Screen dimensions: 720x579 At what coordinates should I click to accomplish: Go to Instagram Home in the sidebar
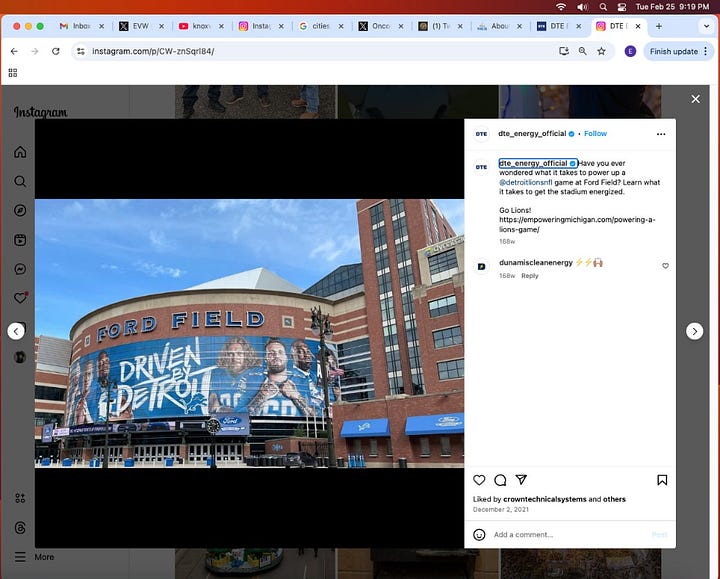coord(20,152)
